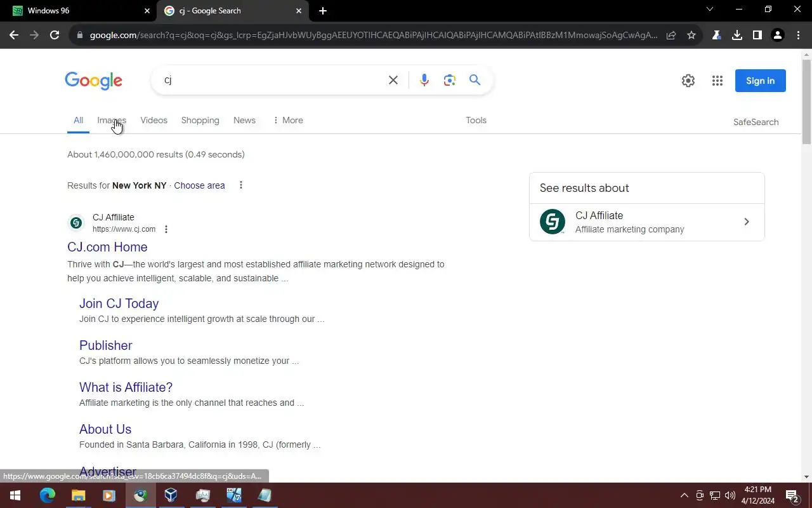
Task: Show hidden system tray icons
Action: 684,495
